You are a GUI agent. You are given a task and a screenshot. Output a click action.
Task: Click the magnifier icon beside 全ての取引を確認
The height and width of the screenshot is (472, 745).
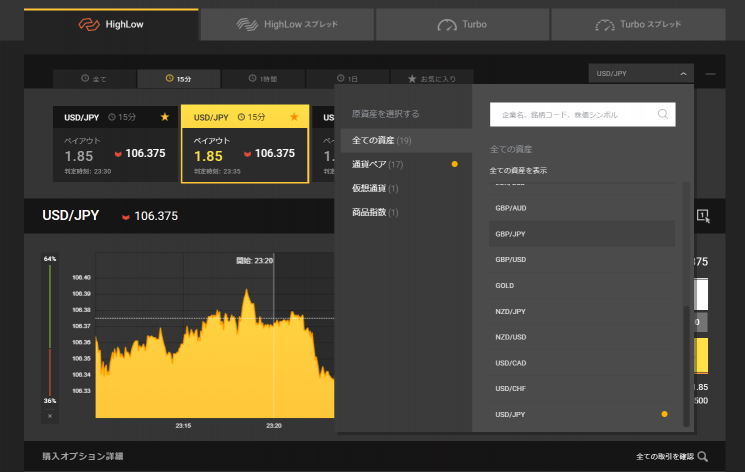point(703,457)
